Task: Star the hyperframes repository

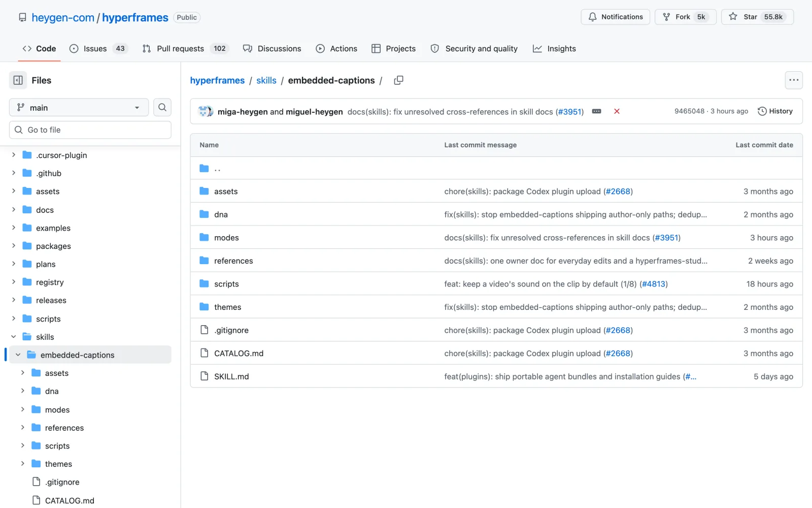Action: 757,17
